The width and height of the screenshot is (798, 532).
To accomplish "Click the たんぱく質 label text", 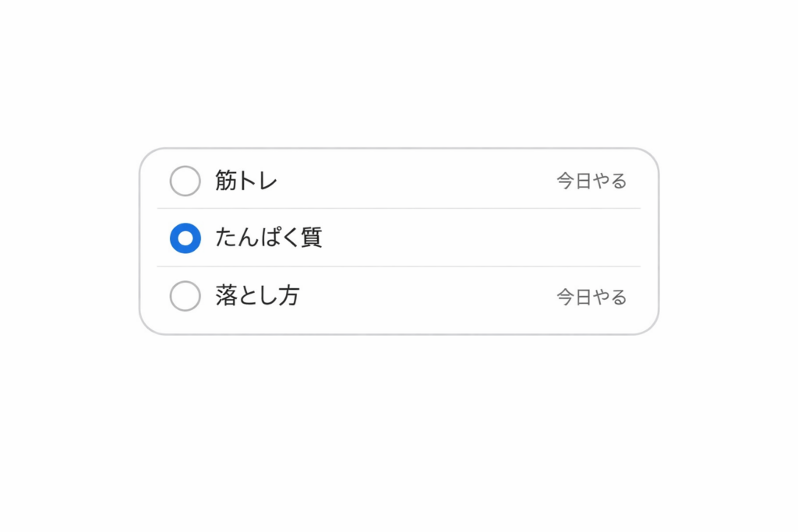I will coord(269,238).
